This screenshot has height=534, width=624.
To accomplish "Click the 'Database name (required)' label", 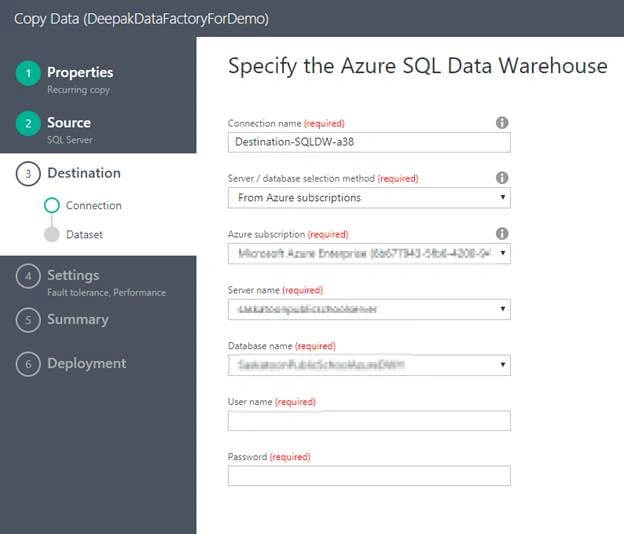I will pyautogui.click(x=282, y=346).
